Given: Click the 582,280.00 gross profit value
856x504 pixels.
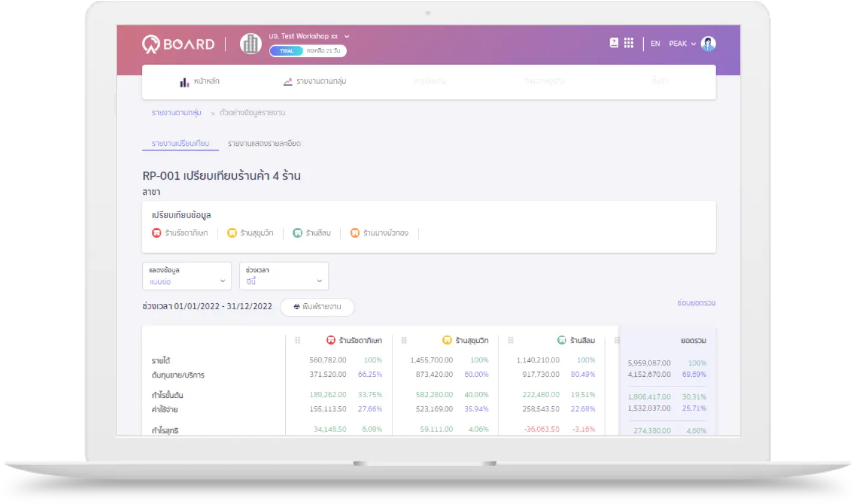Looking at the screenshot, I should pos(435,395).
